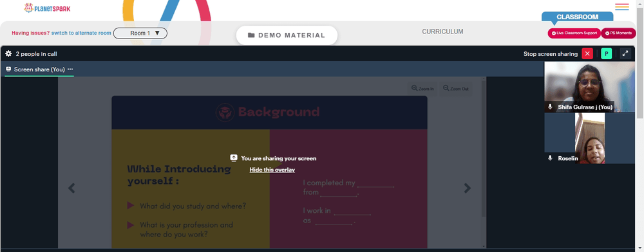Click the folder icon in DEMO MATERIAL

tap(251, 35)
